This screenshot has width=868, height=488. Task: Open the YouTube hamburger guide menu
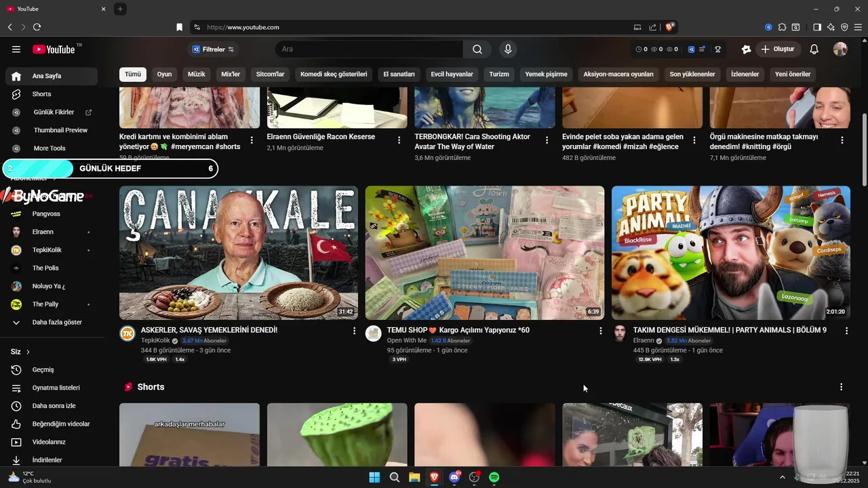point(16,49)
